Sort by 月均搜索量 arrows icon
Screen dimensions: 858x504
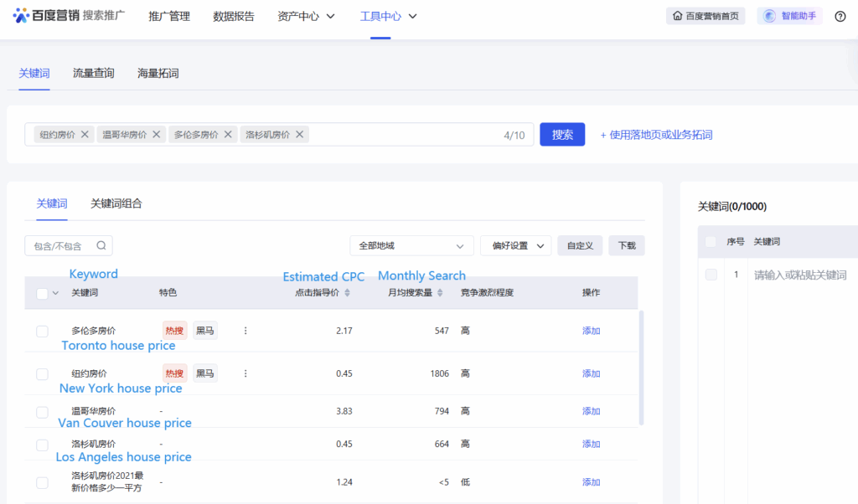(440, 293)
